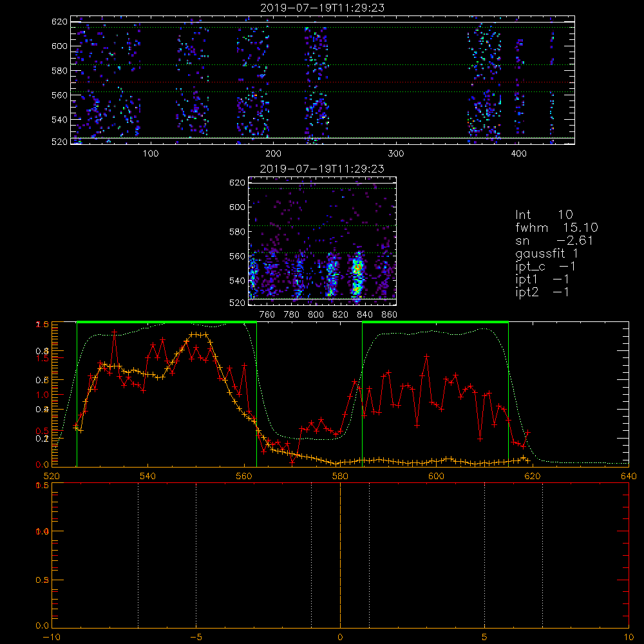Click x-axis label 820 on middle image
Image resolution: width=644 pixels, height=644 pixels.
(x=341, y=315)
